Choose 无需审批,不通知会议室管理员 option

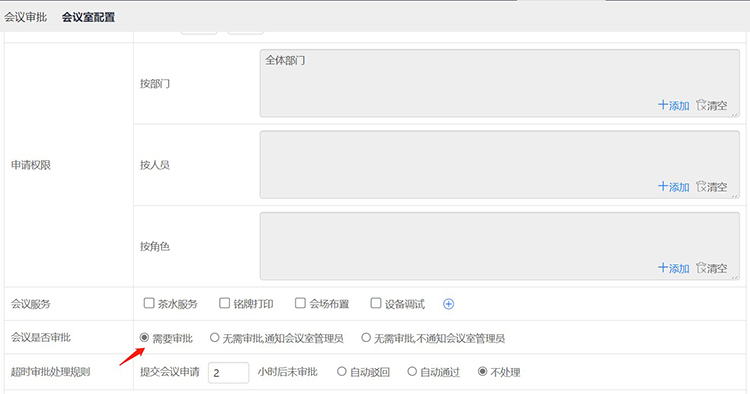pos(366,338)
